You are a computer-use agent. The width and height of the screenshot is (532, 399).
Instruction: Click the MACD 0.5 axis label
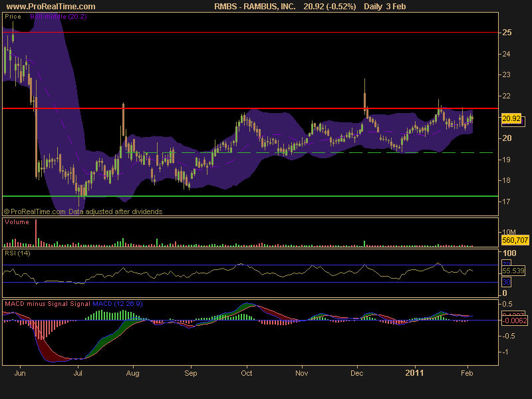tap(508, 304)
